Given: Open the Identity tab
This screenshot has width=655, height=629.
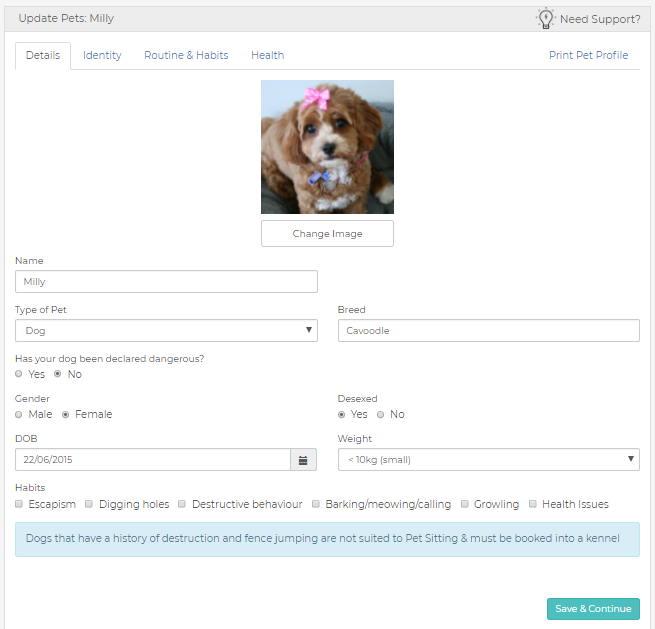Looking at the screenshot, I should coord(102,55).
